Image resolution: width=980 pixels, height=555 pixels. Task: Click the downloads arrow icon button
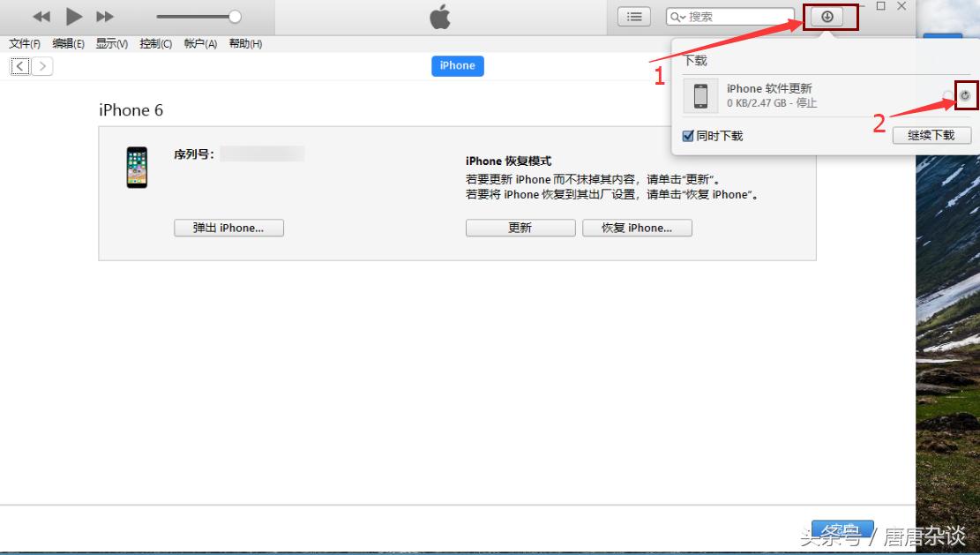[827, 17]
